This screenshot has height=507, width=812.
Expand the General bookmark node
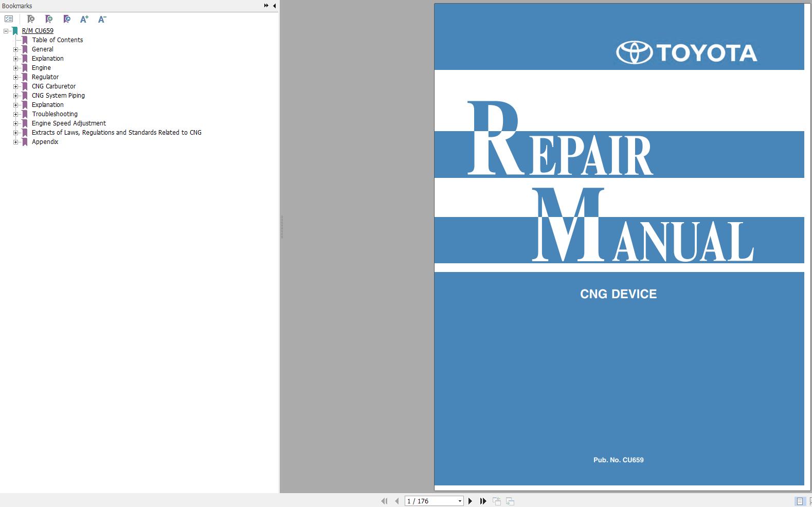(x=15, y=49)
